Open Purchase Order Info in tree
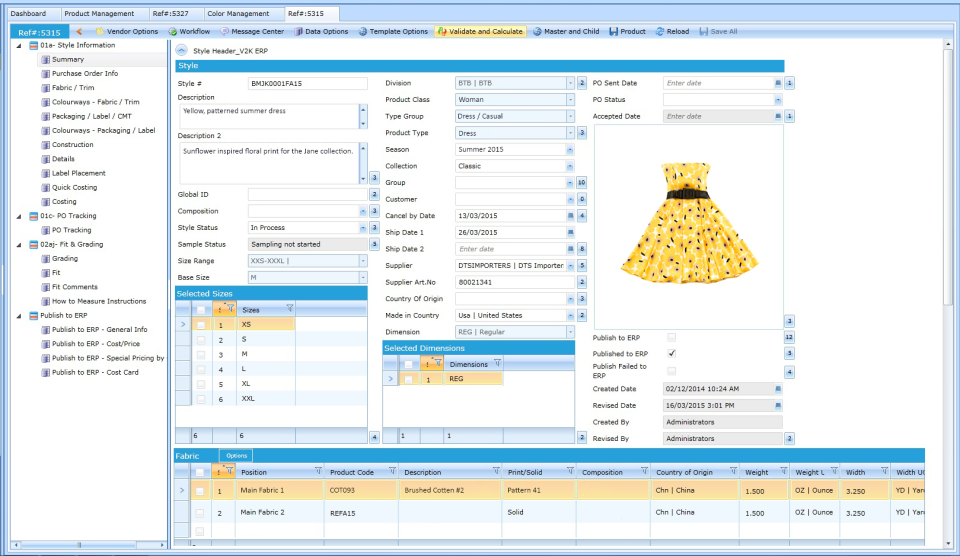 pyautogui.click(x=84, y=73)
